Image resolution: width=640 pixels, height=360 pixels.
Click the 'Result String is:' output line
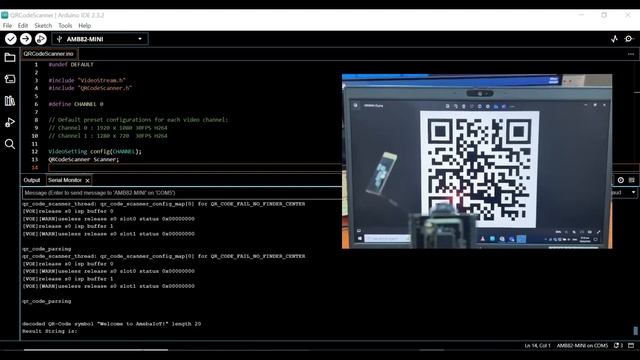coord(49,331)
